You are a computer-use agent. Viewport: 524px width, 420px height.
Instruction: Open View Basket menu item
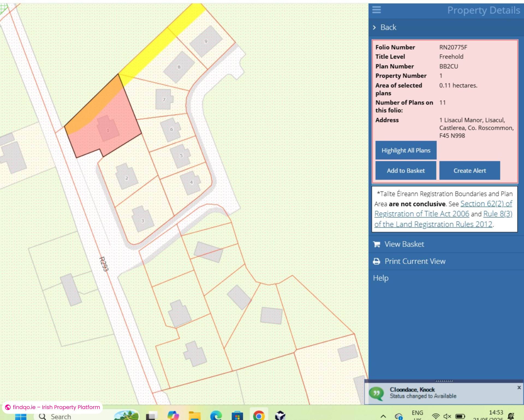[x=446, y=244]
